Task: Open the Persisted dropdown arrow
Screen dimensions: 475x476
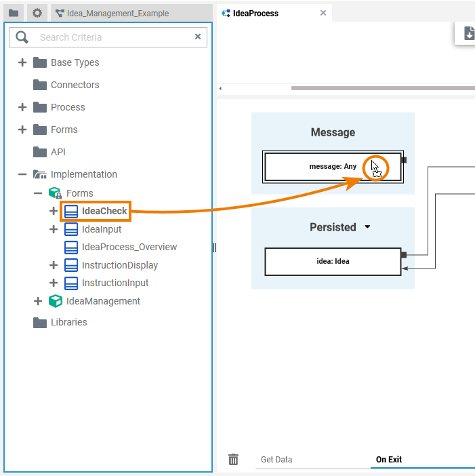Action: point(367,227)
